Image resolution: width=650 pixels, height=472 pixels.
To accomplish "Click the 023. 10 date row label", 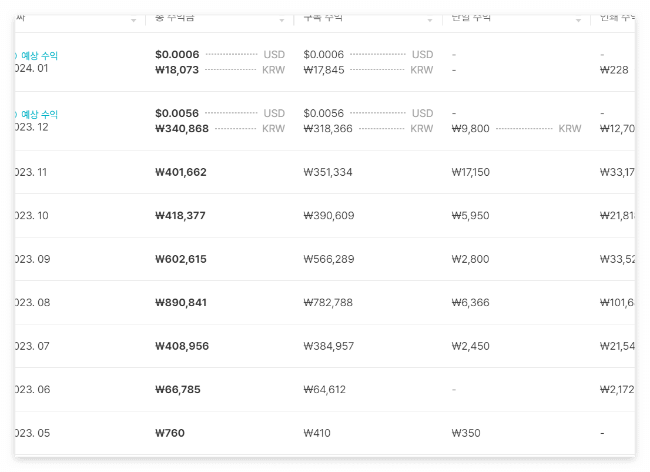I will [x=32, y=215].
